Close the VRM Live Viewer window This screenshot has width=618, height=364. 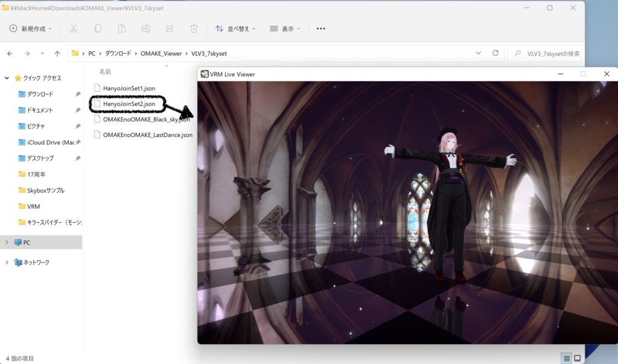tap(607, 74)
